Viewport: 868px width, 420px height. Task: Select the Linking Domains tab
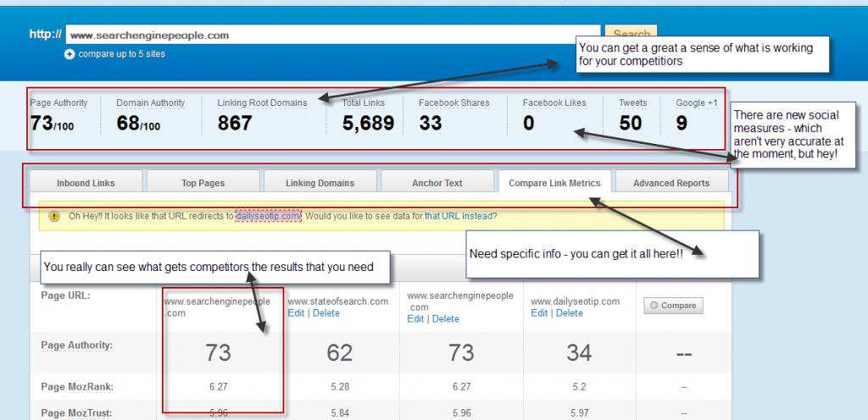[x=320, y=183]
